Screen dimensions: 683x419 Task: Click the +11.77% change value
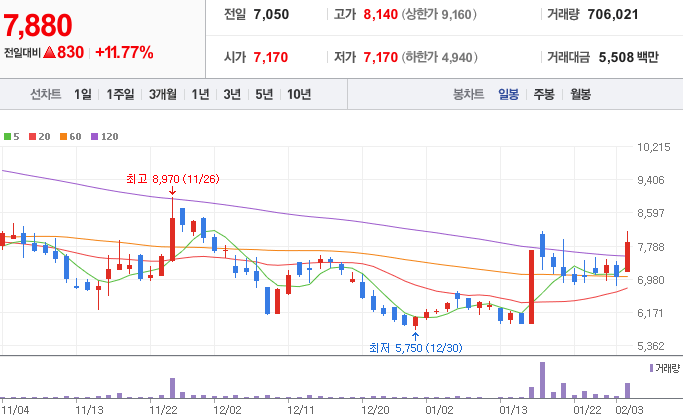coord(124,53)
